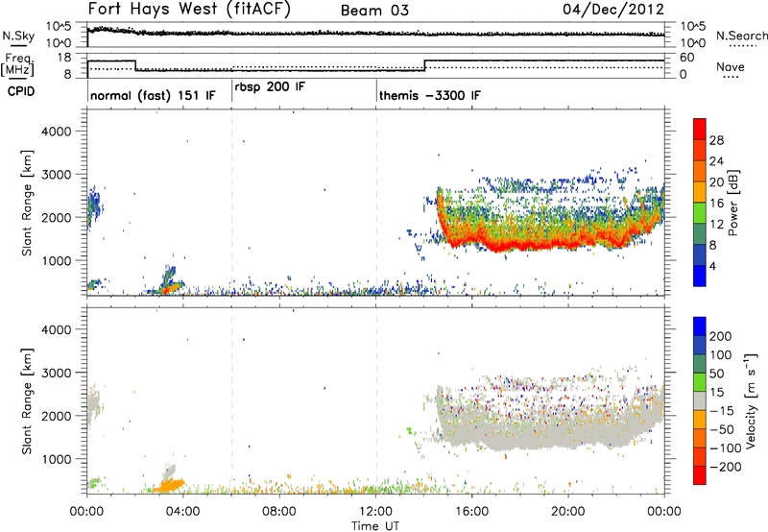This screenshot has height=532, width=768.
Task: Click the red band of power color bar
Action: (x=700, y=130)
